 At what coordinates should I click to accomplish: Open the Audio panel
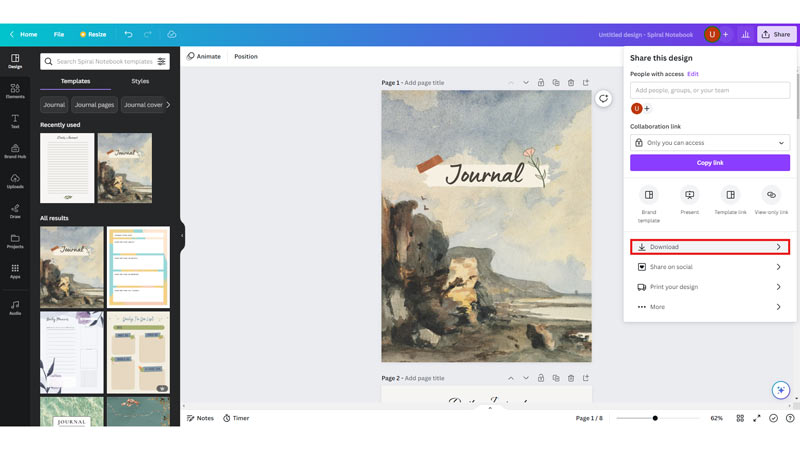(15, 308)
